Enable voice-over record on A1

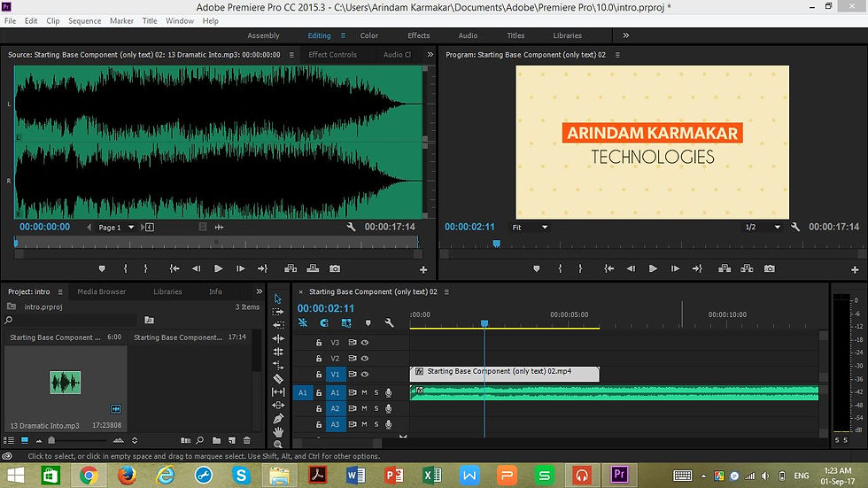tap(389, 392)
